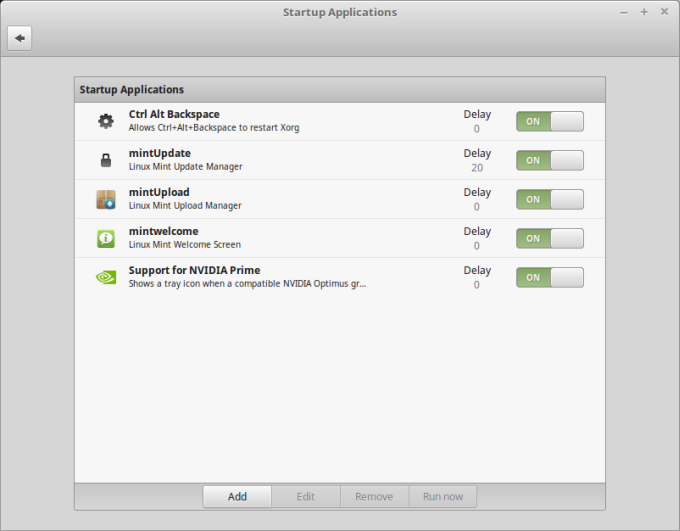Select the mintUpdate entry name
The height and width of the screenshot is (531, 680).
click(160, 154)
